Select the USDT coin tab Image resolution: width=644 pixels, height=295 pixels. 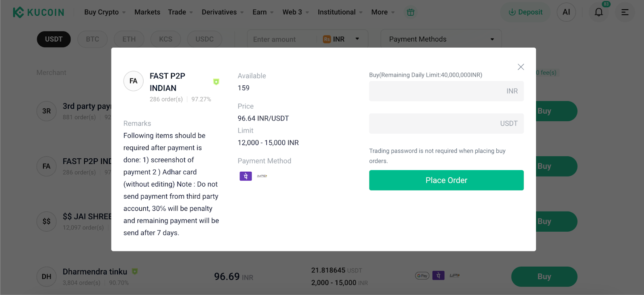54,39
